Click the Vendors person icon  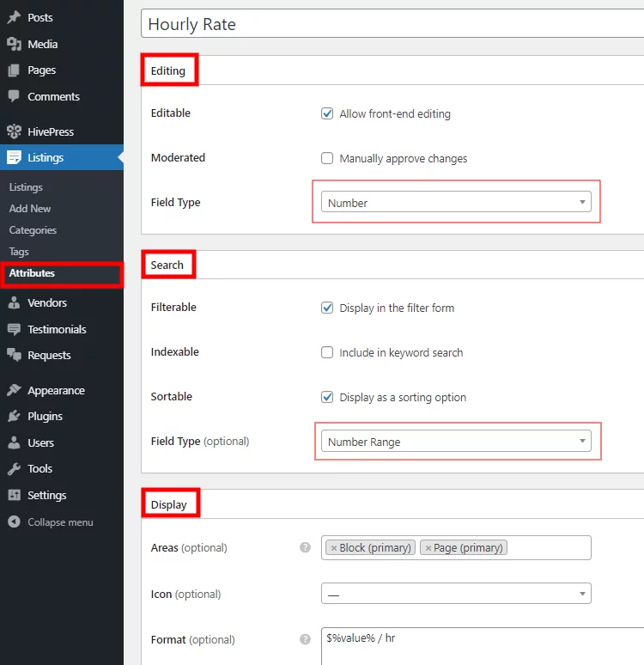click(14, 302)
